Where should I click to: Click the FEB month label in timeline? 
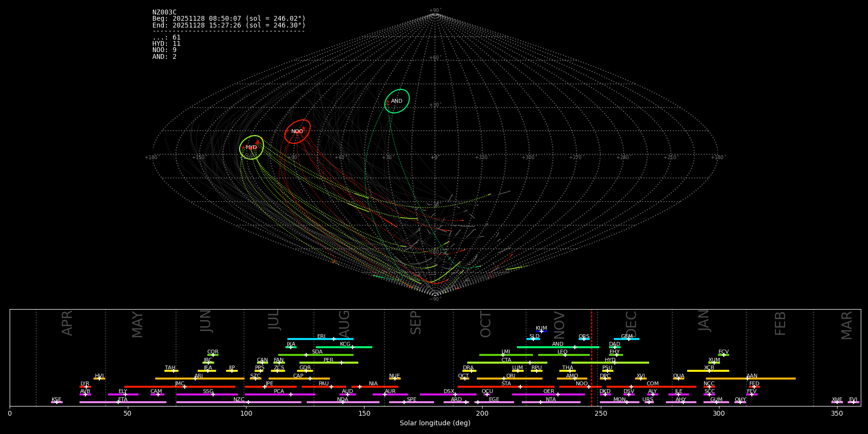click(780, 323)
